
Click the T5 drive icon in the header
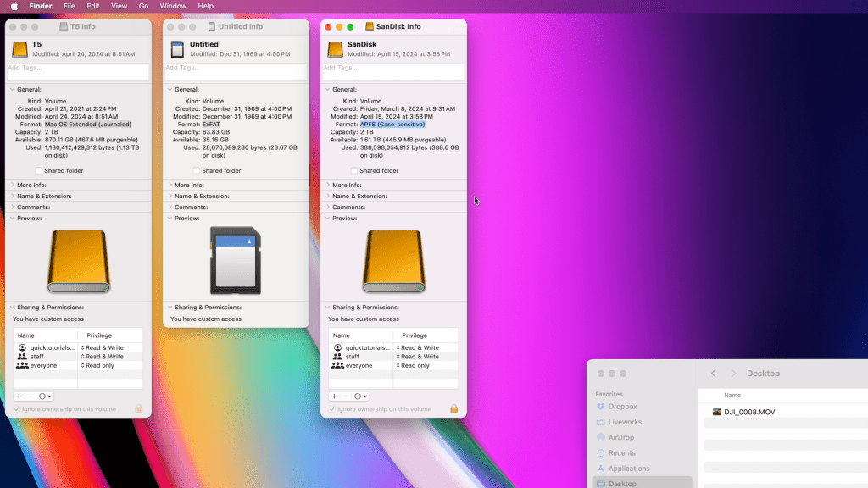pyautogui.click(x=19, y=49)
